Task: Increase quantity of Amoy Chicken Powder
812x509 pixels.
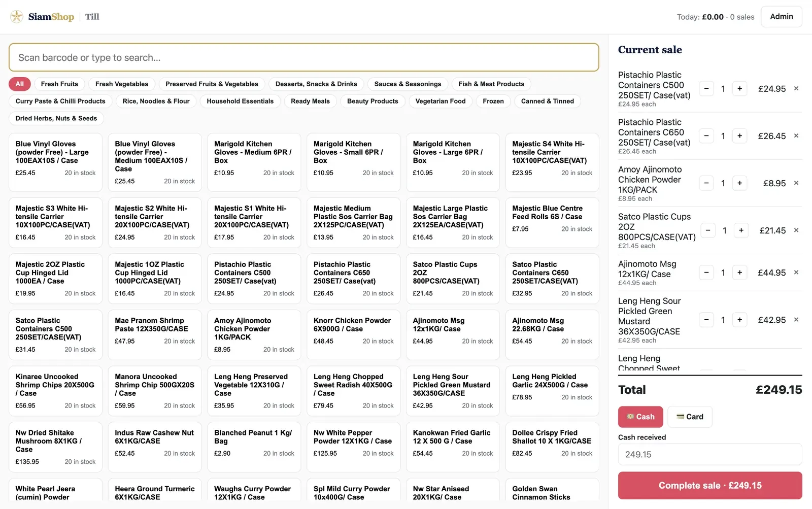Action: (739, 183)
